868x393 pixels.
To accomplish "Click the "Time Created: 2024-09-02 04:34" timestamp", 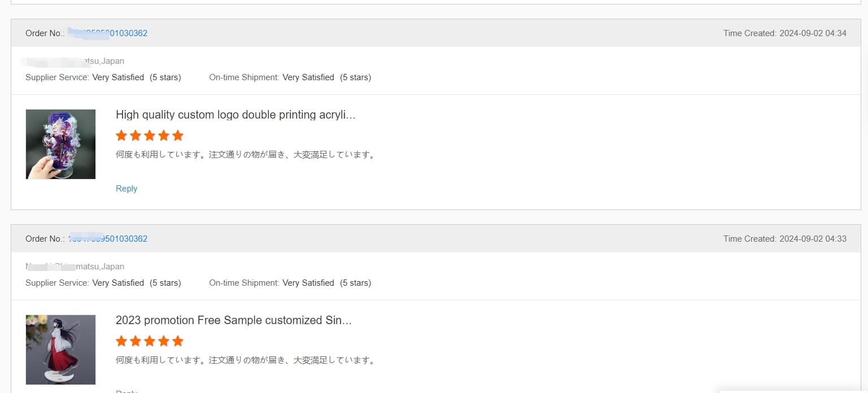I will point(784,33).
